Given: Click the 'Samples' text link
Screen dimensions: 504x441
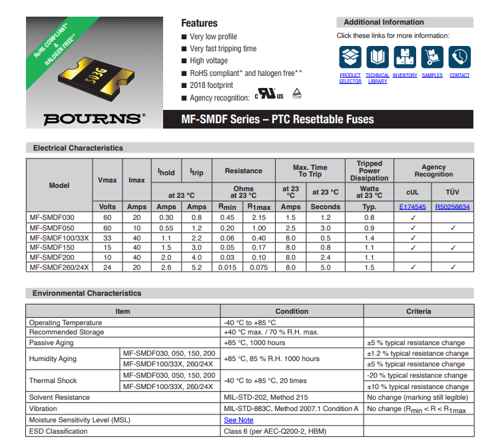Looking at the screenshot, I should pos(432,76).
